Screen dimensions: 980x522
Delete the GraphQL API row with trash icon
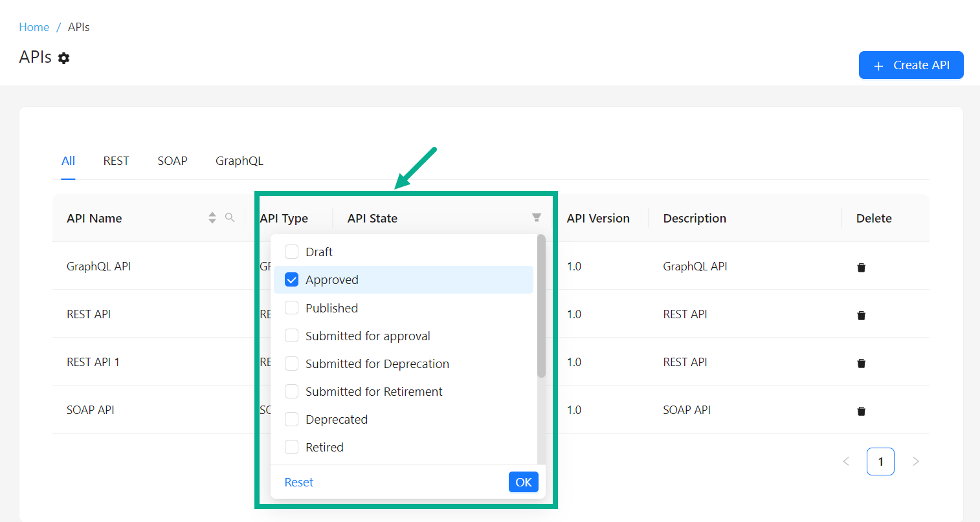coord(861,268)
